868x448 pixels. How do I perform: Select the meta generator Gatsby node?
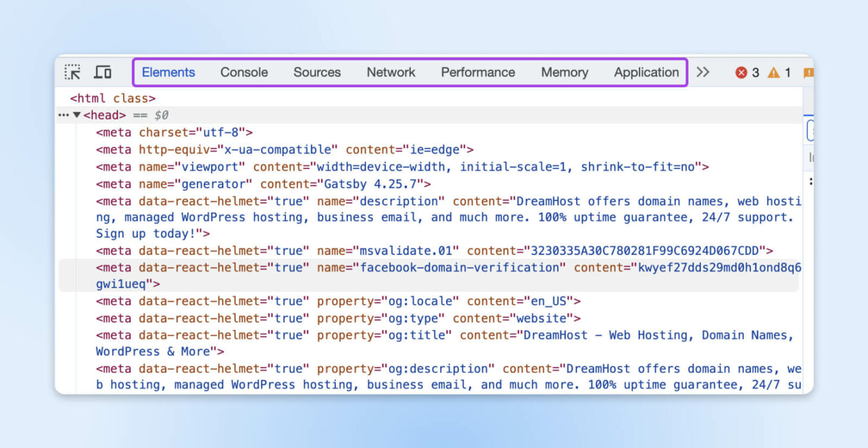point(263,184)
